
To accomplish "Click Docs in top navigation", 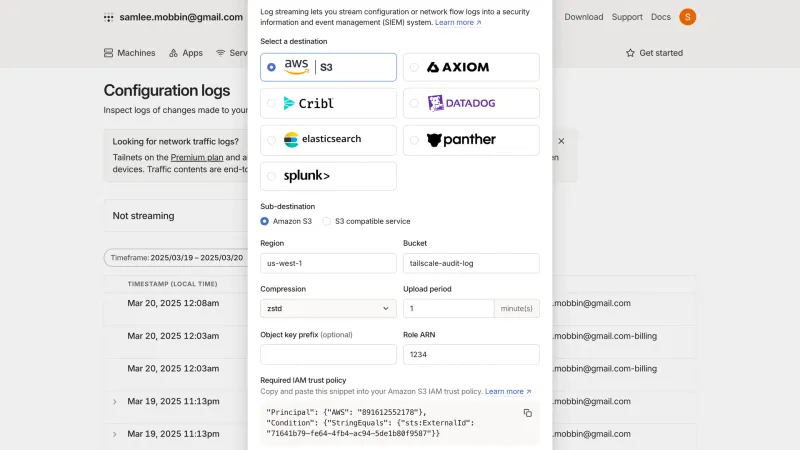I will click(660, 17).
